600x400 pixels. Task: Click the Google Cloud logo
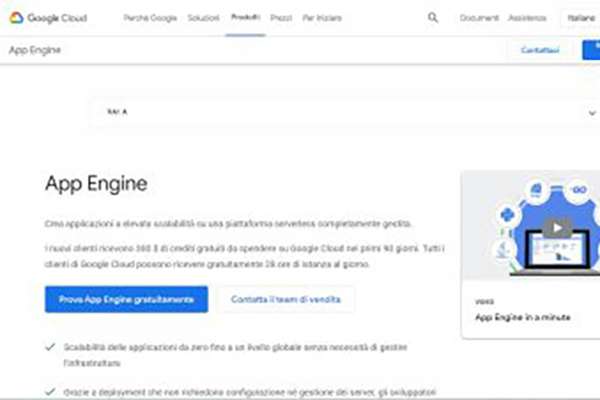(48, 18)
